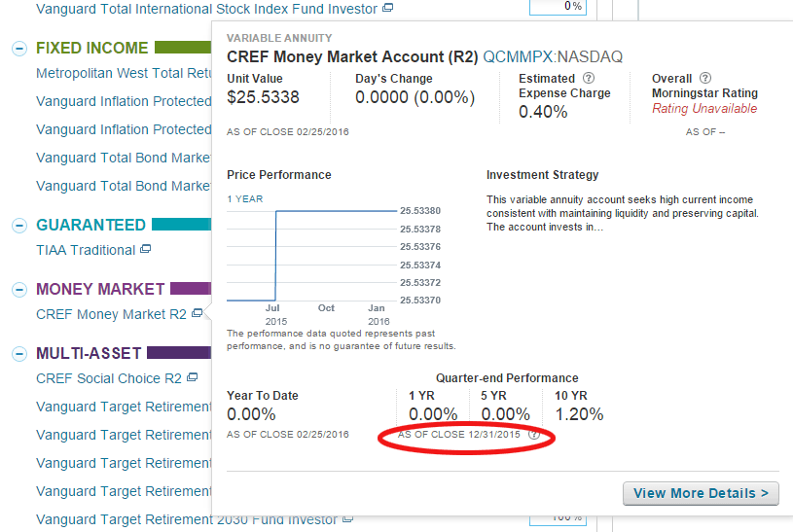Open Metropolitan West Total Return link
The height and width of the screenshot is (532, 793).
coord(124,73)
